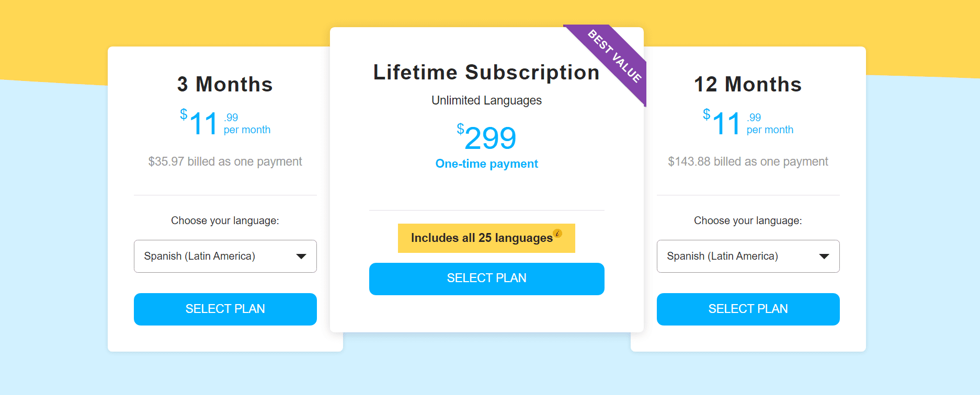The height and width of the screenshot is (395, 980).
Task: Click the $143.88 billed as one payment text
Action: (x=748, y=161)
